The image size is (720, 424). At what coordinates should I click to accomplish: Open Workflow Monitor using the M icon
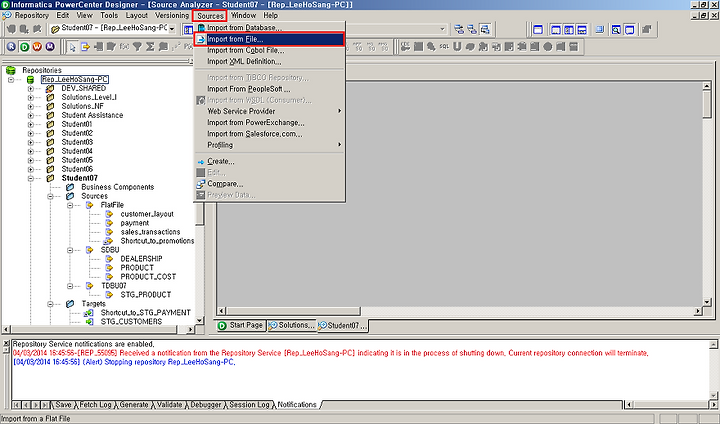[x=50, y=47]
